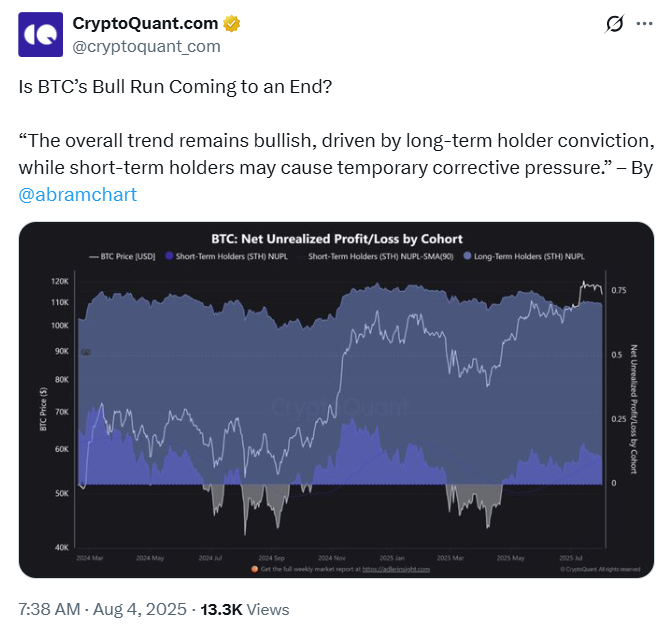
Task: Click the CryptoQuant watermark in chart center
Action: click(340, 407)
